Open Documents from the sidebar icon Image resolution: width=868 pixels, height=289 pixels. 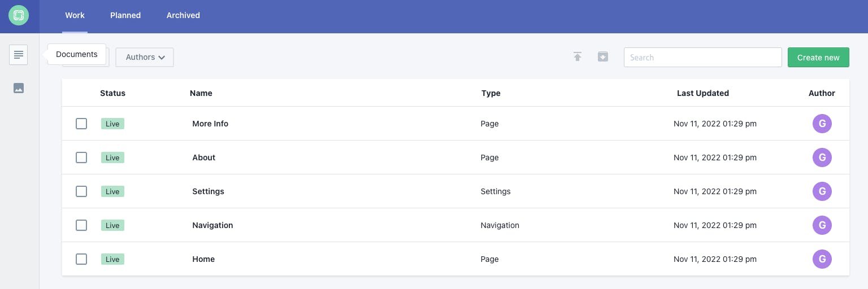pos(19,55)
